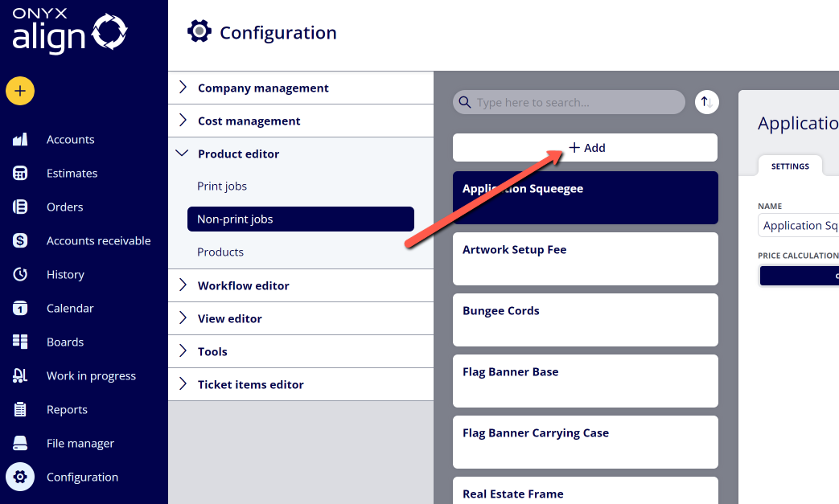Open Accounts from the sidebar icon
Screen dimensions: 839x504
point(20,140)
